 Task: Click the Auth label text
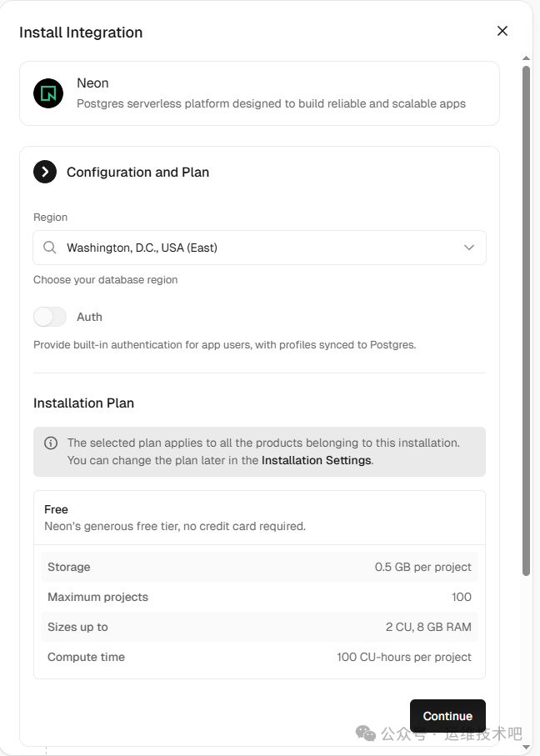89,317
